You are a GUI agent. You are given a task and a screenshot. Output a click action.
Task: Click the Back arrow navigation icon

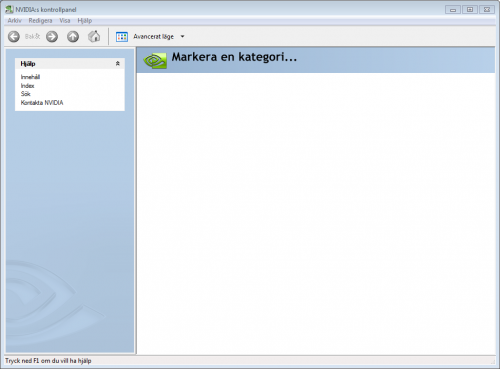coord(14,36)
